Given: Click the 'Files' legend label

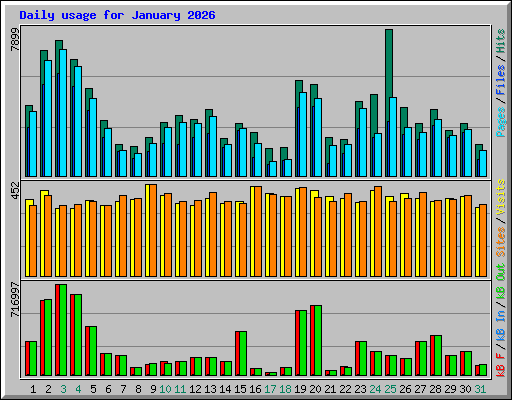Looking at the screenshot, I should coord(500,80).
